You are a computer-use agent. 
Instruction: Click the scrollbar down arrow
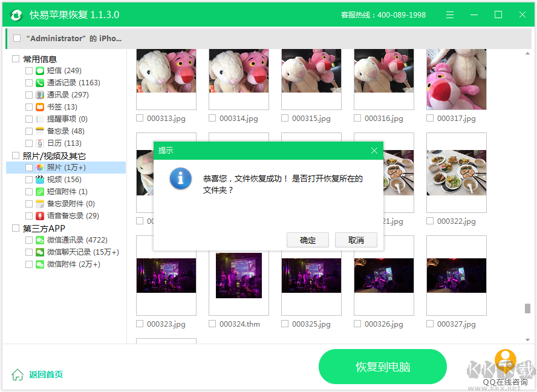[527, 339]
